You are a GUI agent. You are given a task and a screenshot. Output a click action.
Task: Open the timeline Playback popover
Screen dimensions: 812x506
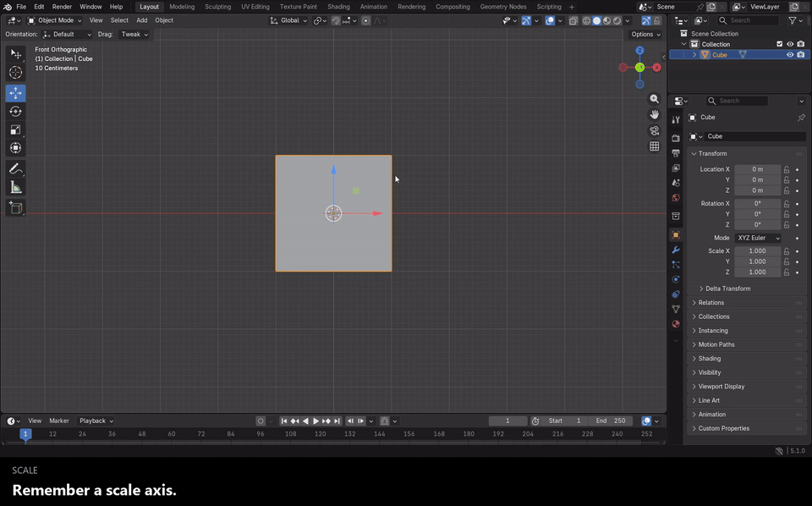tap(96, 421)
